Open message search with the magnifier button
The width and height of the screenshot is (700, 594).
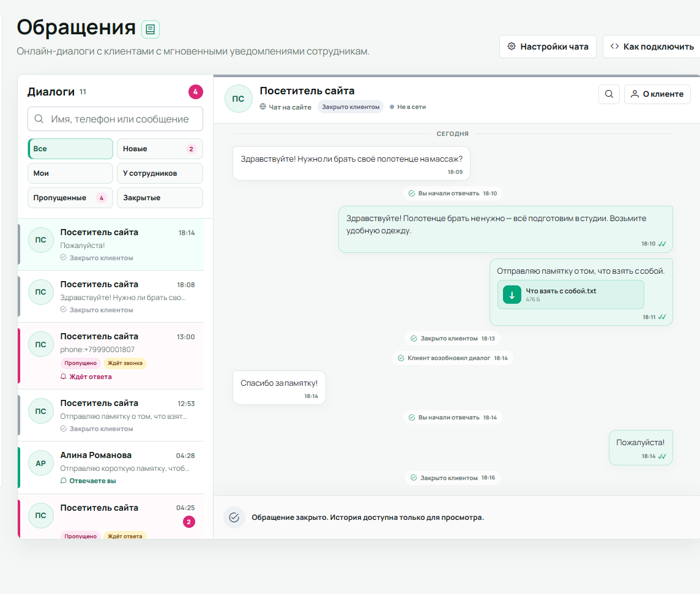[x=609, y=94]
